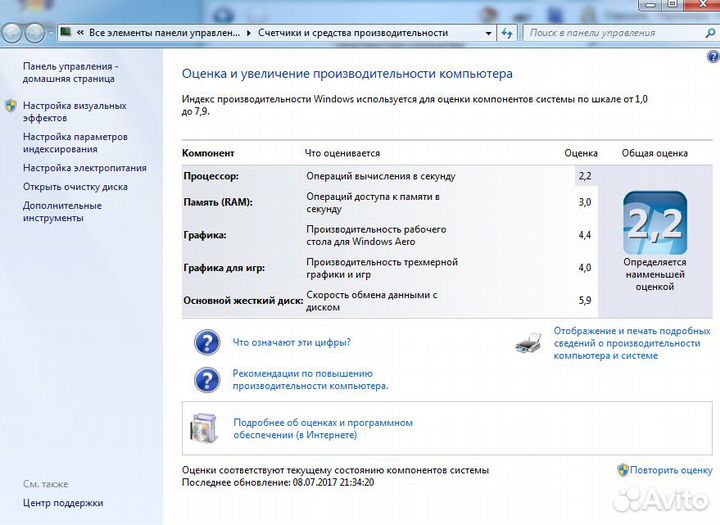Open 'Рекомендации по повышению производительности компьютера'

(310, 380)
